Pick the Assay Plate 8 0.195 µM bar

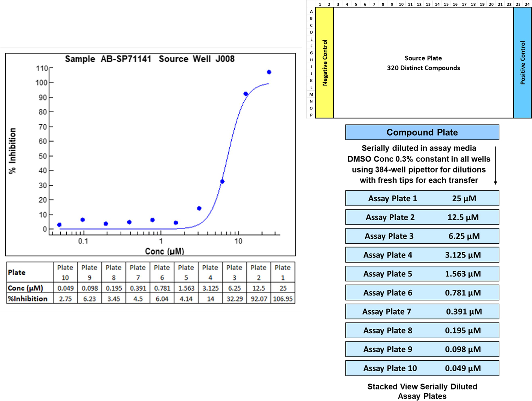pyautogui.click(x=422, y=331)
